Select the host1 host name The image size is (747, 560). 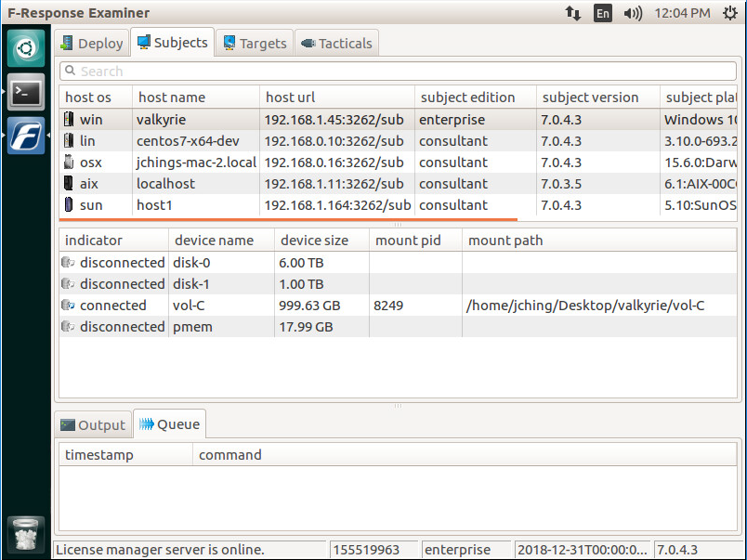coord(154,205)
